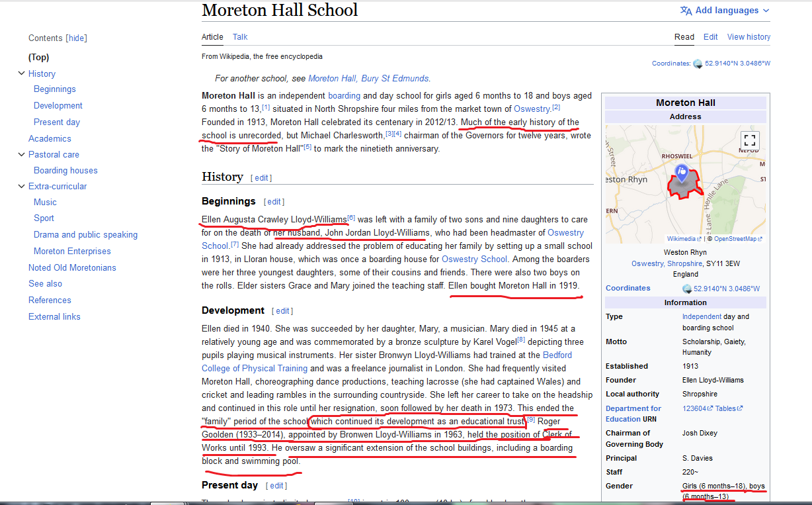Open citation [1] after 'months to 13'
The image size is (812, 505).
click(266, 107)
